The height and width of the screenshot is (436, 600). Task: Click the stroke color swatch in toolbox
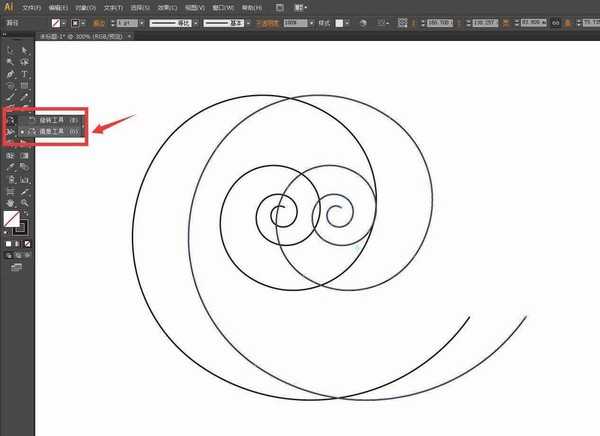click(x=21, y=228)
